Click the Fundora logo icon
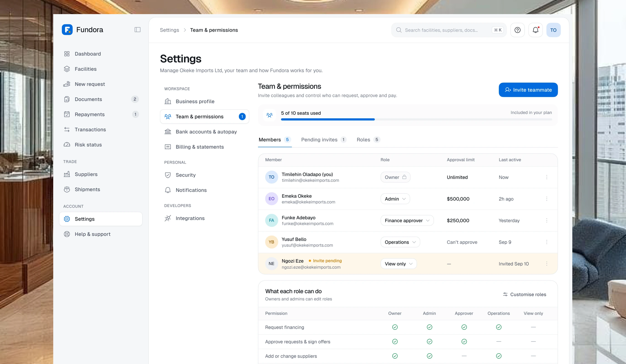This screenshot has height=364, width=626. [67, 30]
